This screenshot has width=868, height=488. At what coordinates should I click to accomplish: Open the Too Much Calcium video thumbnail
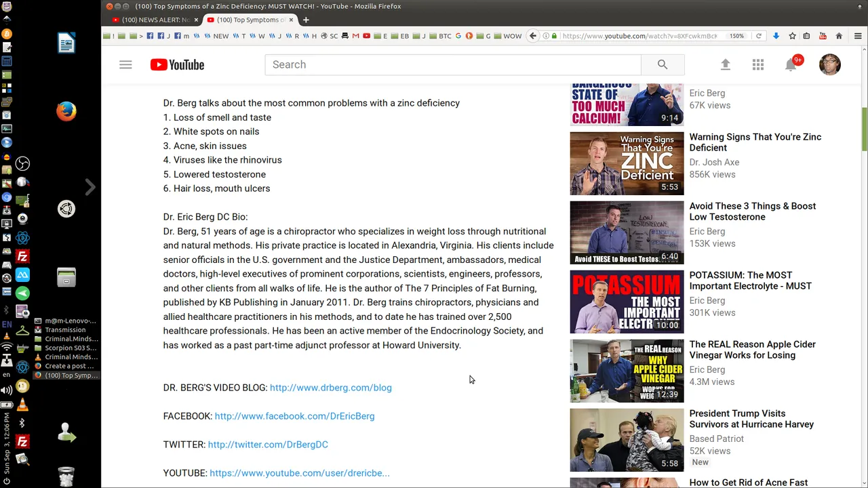pyautogui.click(x=627, y=104)
